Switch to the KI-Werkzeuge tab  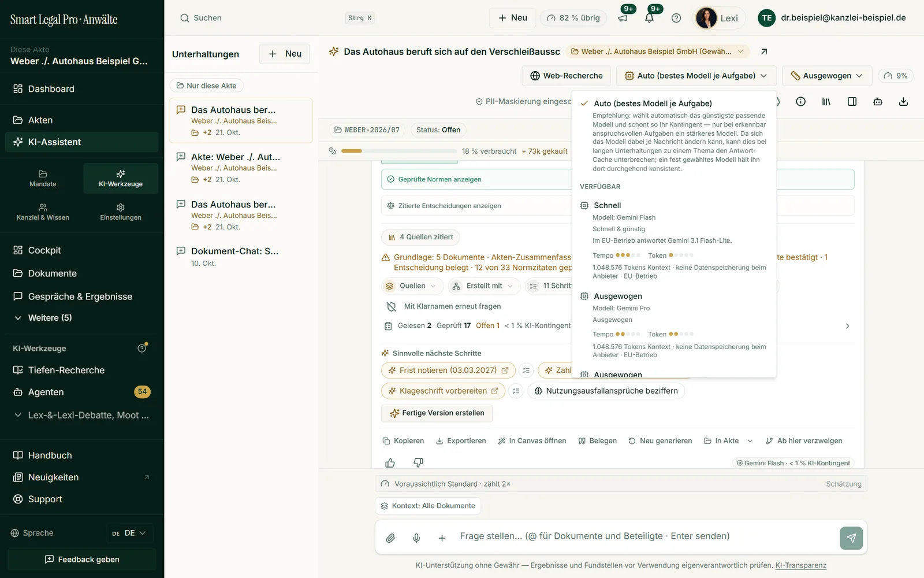click(x=121, y=179)
